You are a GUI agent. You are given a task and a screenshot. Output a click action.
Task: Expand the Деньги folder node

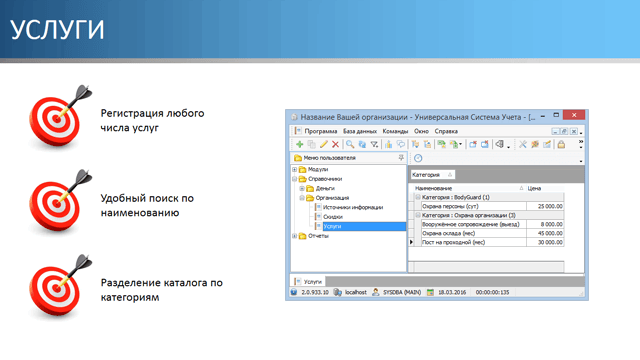point(302,188)
